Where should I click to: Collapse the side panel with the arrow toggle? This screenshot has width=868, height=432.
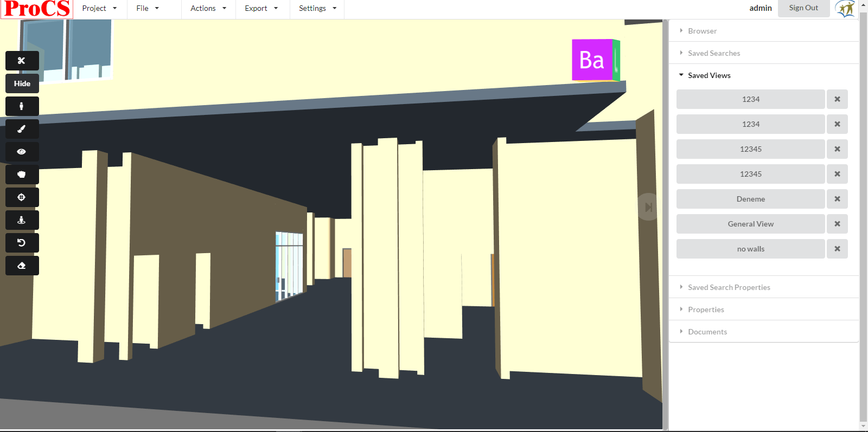[648, 207]
